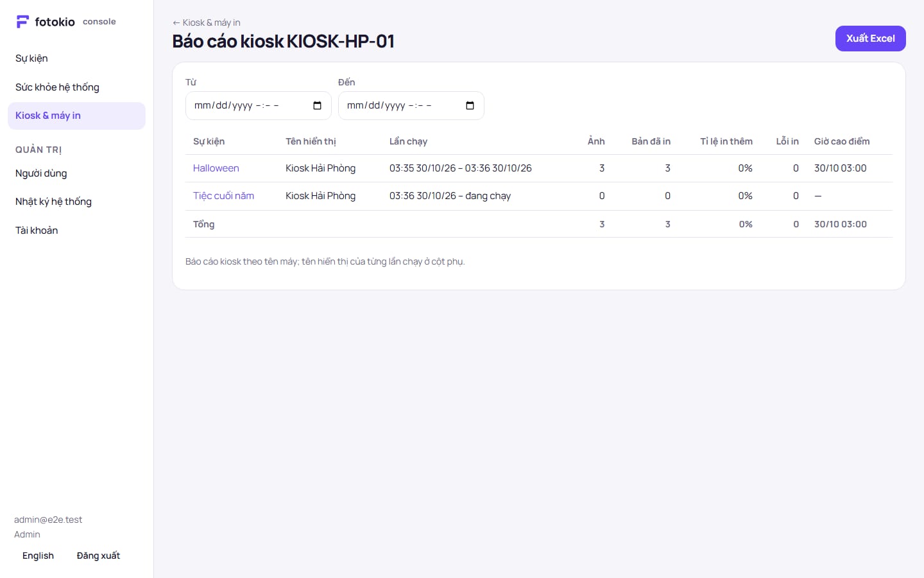Click the Ảnh column header

(596, 141)
